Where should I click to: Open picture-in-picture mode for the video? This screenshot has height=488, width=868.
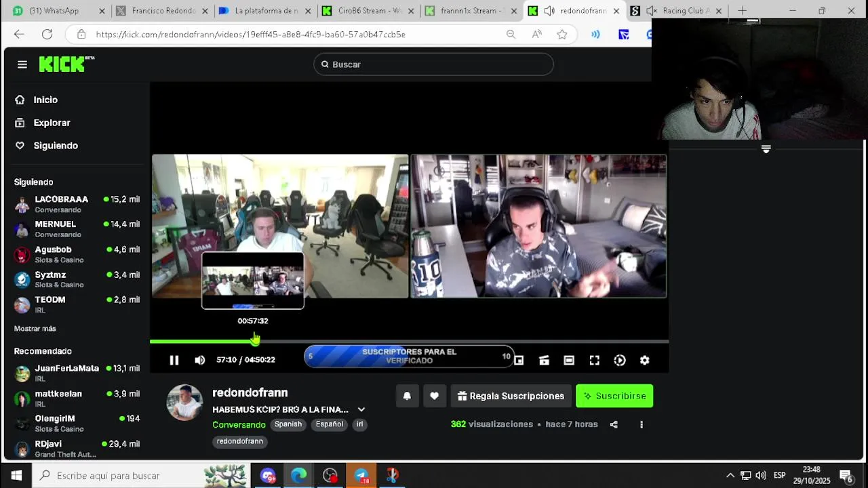coord(519,361)
